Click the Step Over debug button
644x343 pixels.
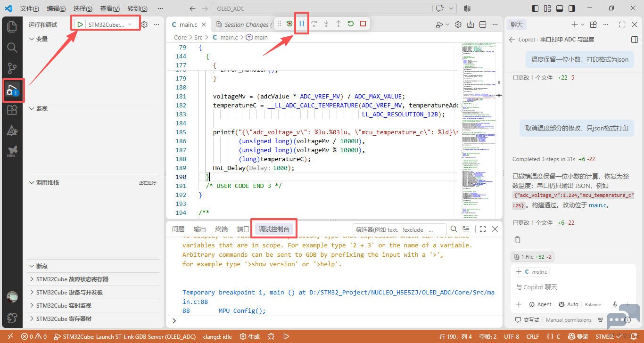click(x=314, y=24)
